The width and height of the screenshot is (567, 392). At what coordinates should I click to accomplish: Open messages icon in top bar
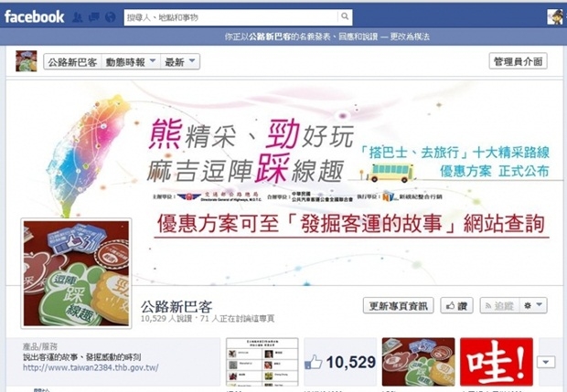(93, 17)
